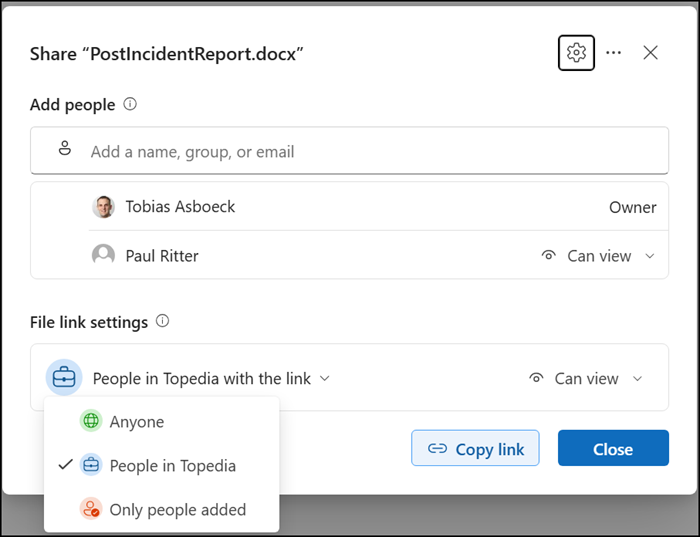Focus the Add a name, group, or email field

[x=349, y=151]
